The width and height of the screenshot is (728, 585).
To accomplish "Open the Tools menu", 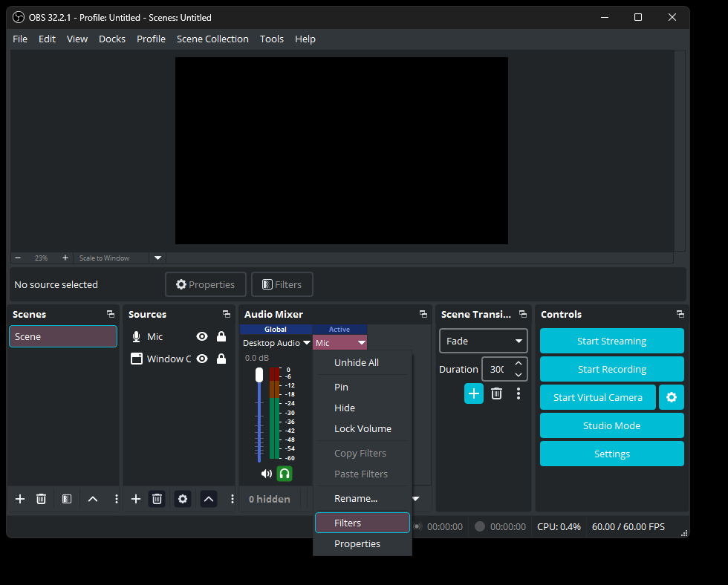I will 272,39.
